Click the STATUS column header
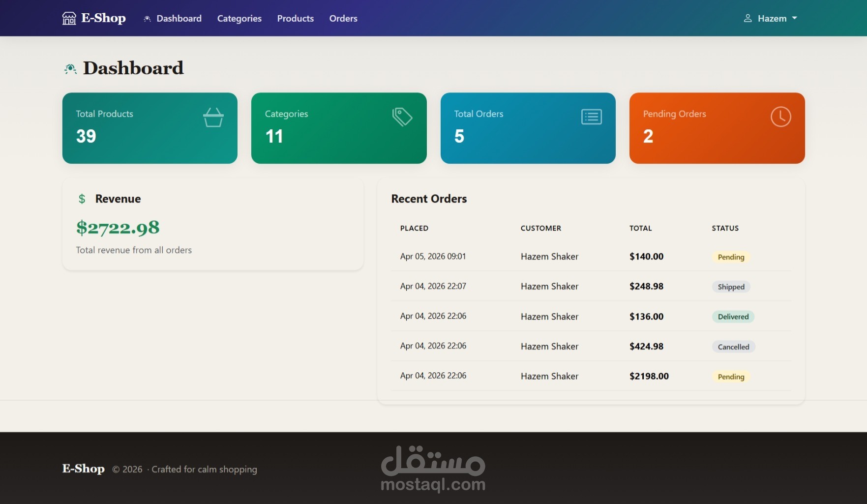Screen dimensions: 867x504 (x=725, y=228)
